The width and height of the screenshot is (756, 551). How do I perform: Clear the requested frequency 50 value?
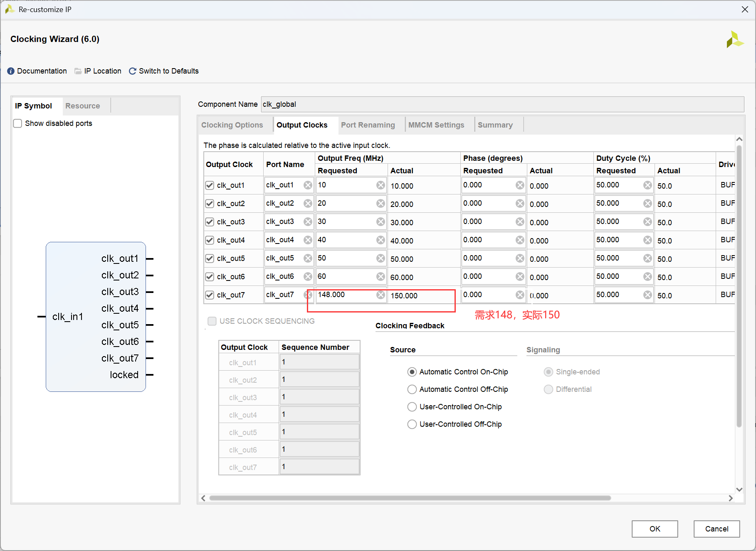pyautogui.click(x=380, y=258)
